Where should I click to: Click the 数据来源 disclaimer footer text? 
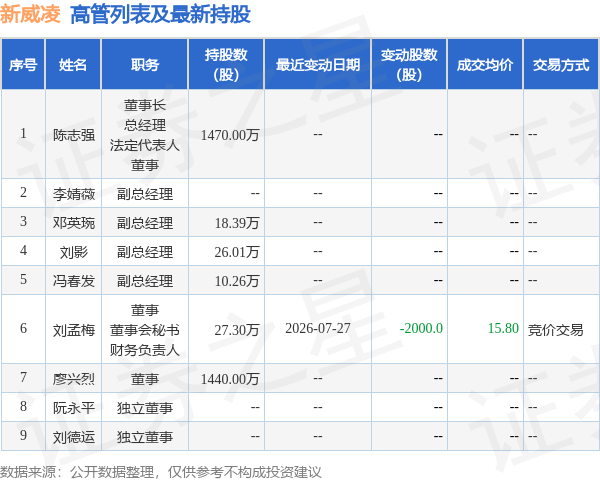(x=161, y=472)
